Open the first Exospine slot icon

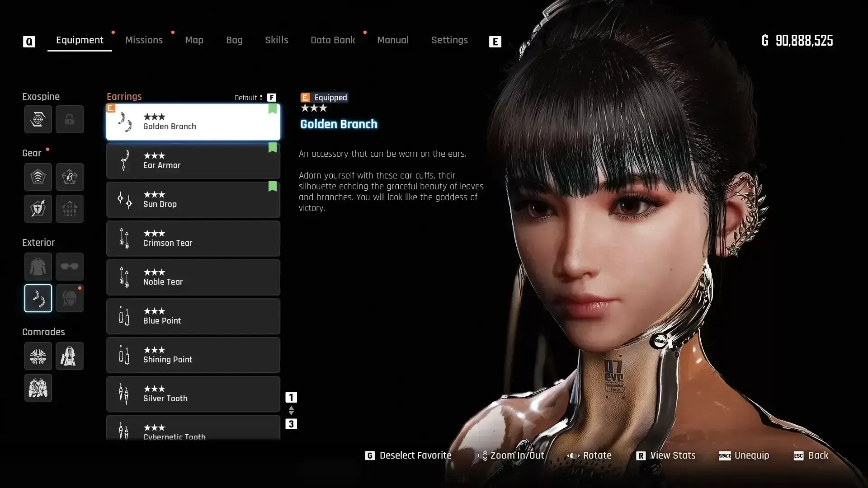click(x=38, y=120)
